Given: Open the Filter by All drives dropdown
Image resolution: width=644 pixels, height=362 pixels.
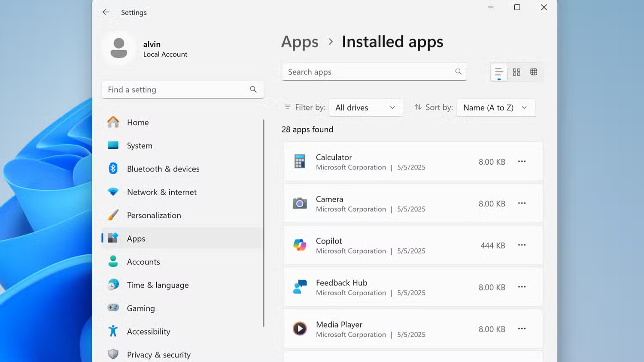Looking at the screenshot, I should pos(366,108).
